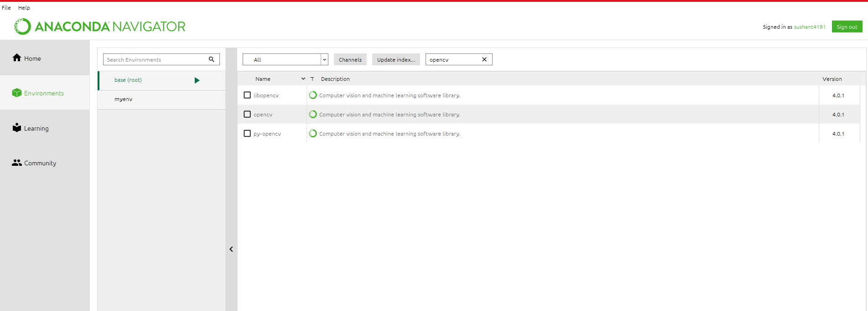This screenshot has width=868, height=311.
Task: Click the Sign out button
Action: coord(847,26)
